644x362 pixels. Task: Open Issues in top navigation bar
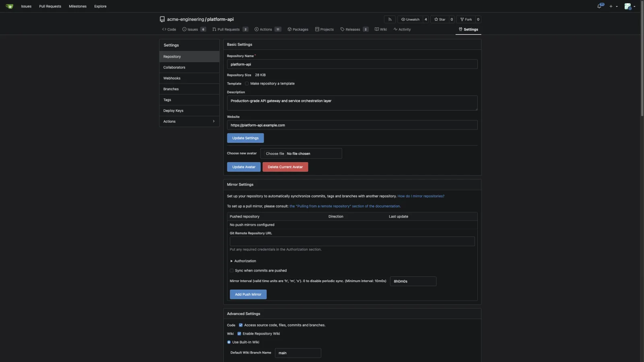(26, 6)
